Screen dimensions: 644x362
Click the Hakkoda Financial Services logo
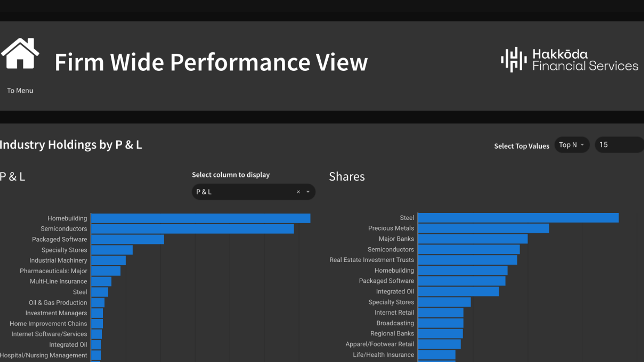570,60
